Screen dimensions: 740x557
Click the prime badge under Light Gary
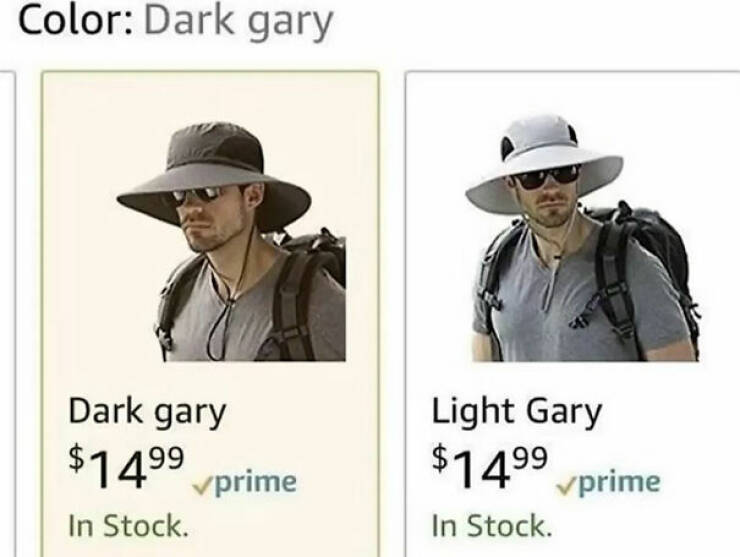pos(608,482)
